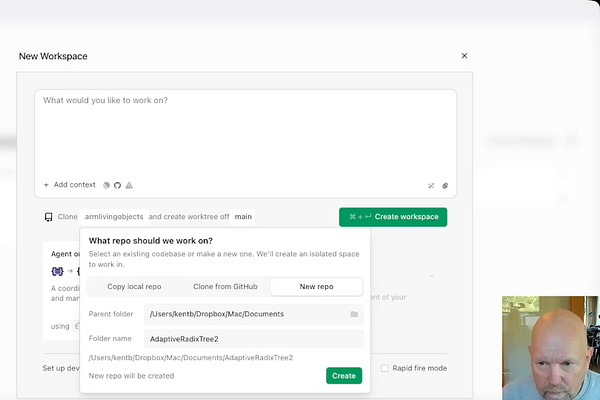Click the triangle icon beside Add context
Image resolution: width=600 pixels, height=400 pixels.
129,185
